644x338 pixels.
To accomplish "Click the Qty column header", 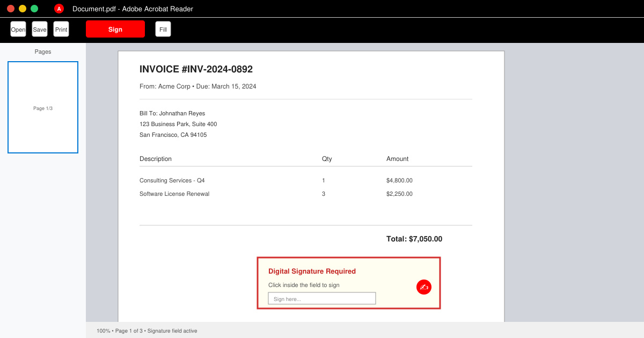I will (327, 159).
